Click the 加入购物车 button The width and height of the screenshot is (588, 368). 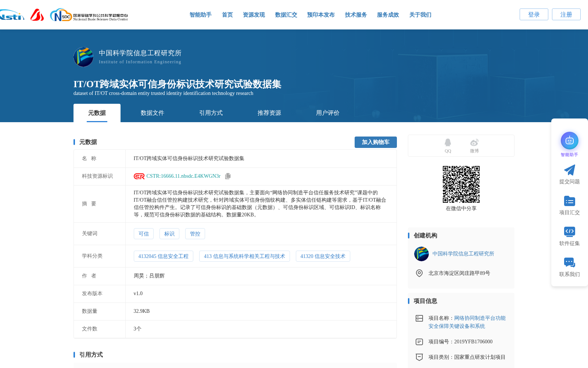point(376,142)
